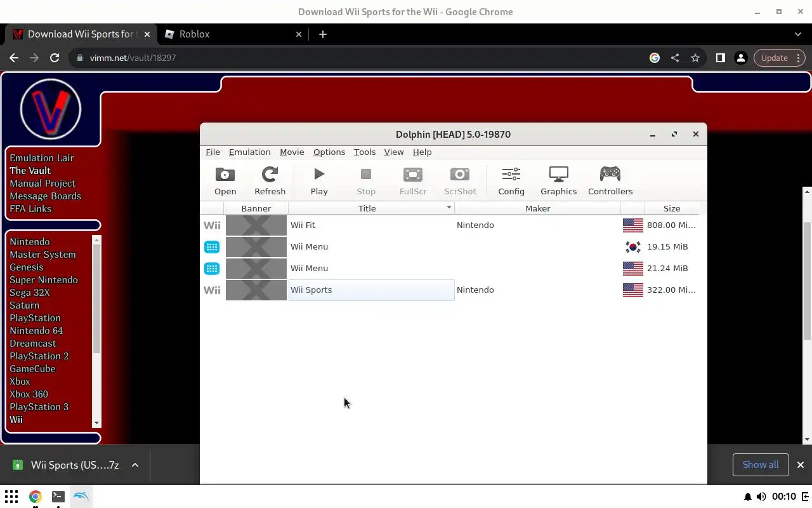Open the Emulation menu

(x=249, y=152)
